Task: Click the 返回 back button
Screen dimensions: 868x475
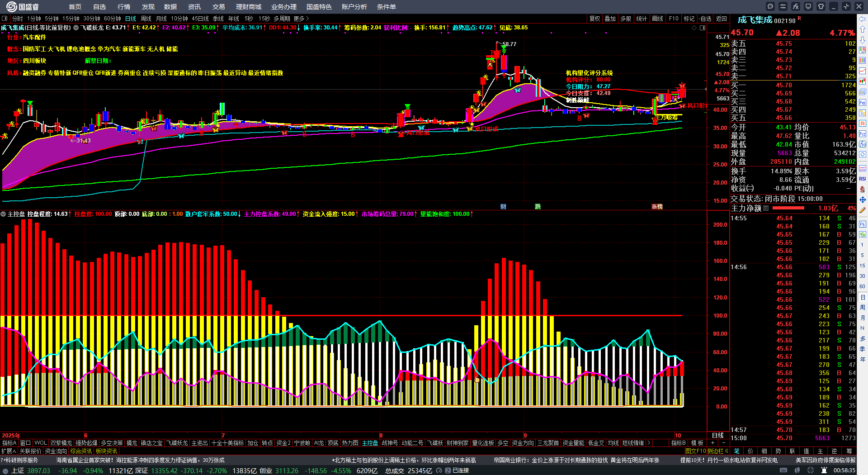Action: [x=722, y=19]
